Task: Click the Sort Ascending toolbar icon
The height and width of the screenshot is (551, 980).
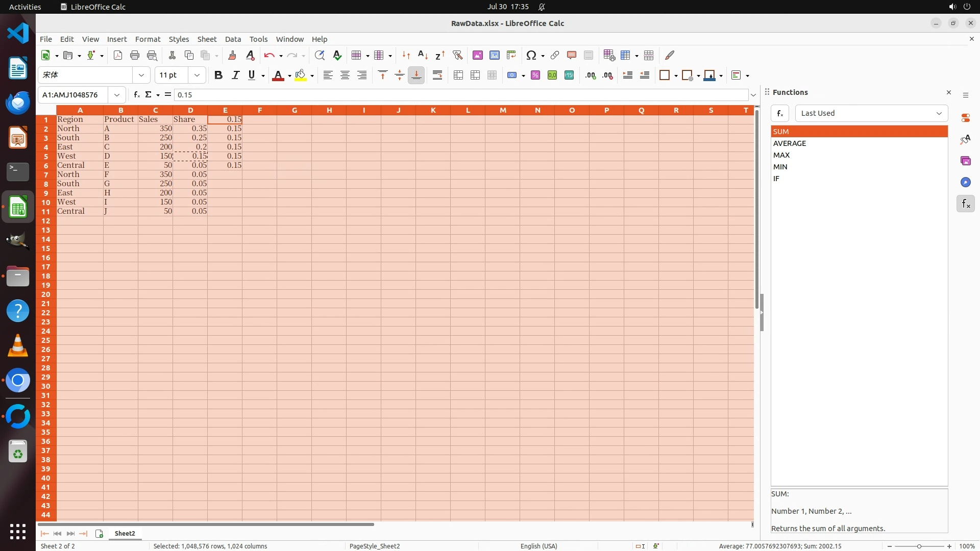Action: point(423,55)
